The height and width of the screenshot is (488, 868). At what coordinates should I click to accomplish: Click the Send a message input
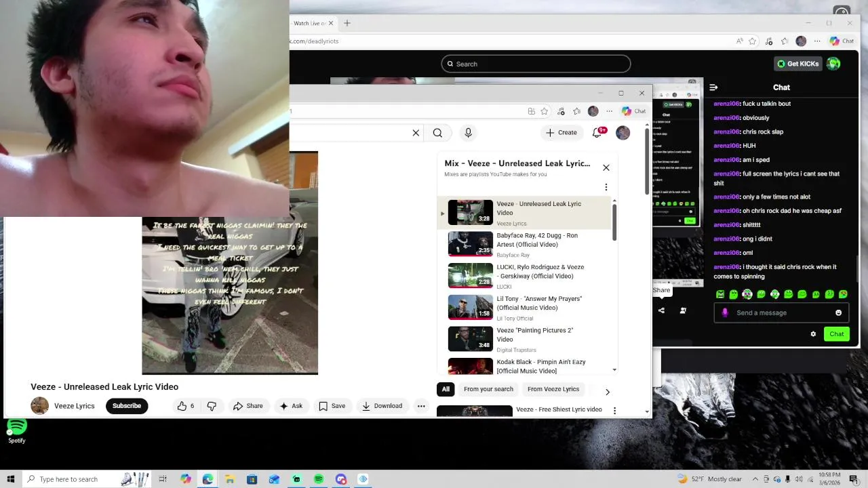coord(781,312)
